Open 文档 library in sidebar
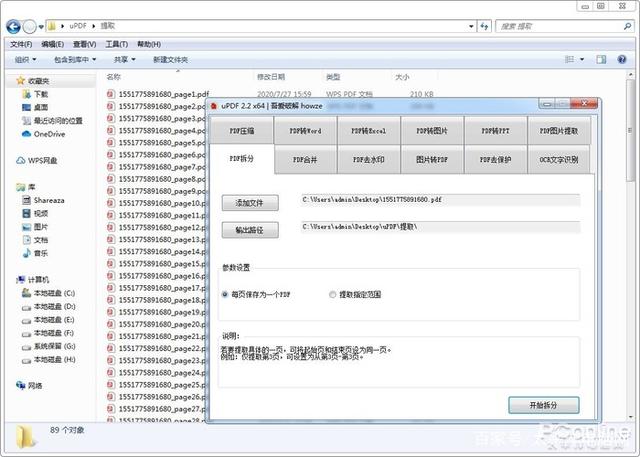Viewport: 640px width, 457px height. point(36,240)
